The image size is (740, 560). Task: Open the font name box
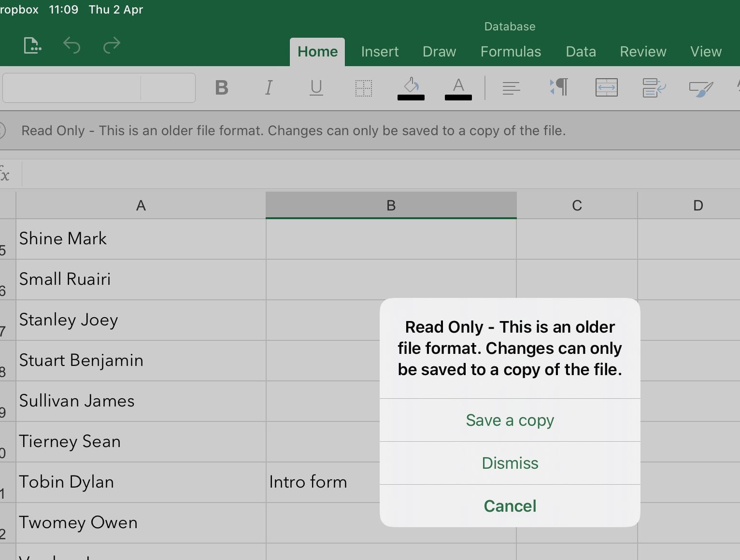(72, 88)
